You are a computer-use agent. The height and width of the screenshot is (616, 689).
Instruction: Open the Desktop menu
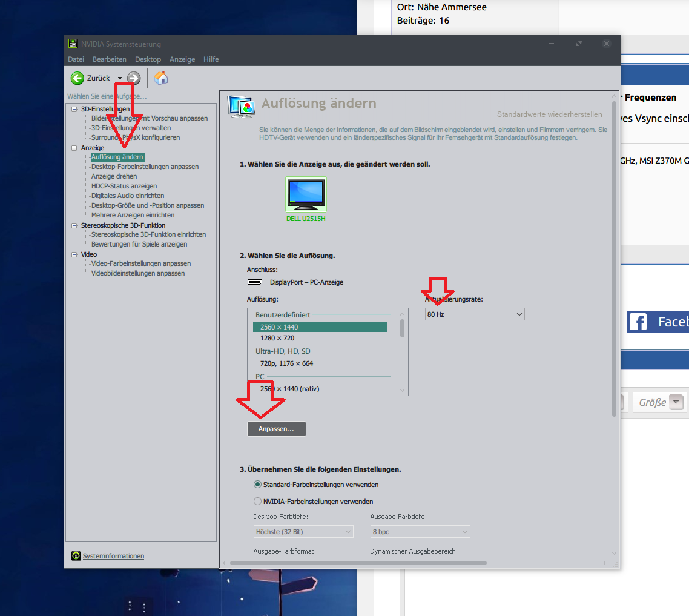click(x=148, y=59)
